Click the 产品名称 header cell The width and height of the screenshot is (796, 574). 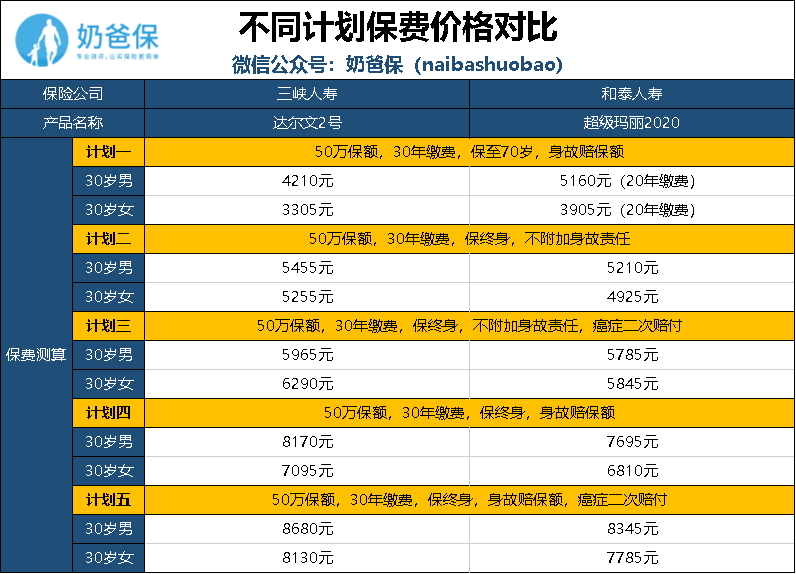(x=73, y=123)
